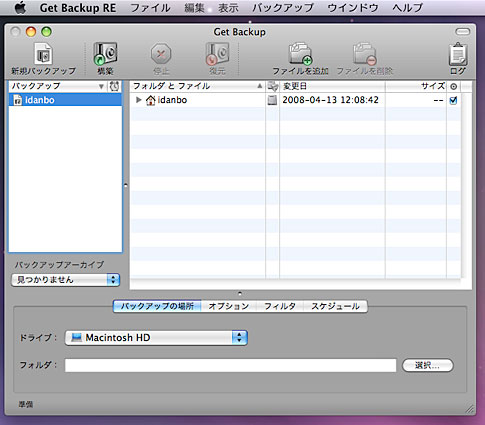Sort by フォルダ と ファイル column header
Viewport: 485px width, 425px height.
coord(197,86)
